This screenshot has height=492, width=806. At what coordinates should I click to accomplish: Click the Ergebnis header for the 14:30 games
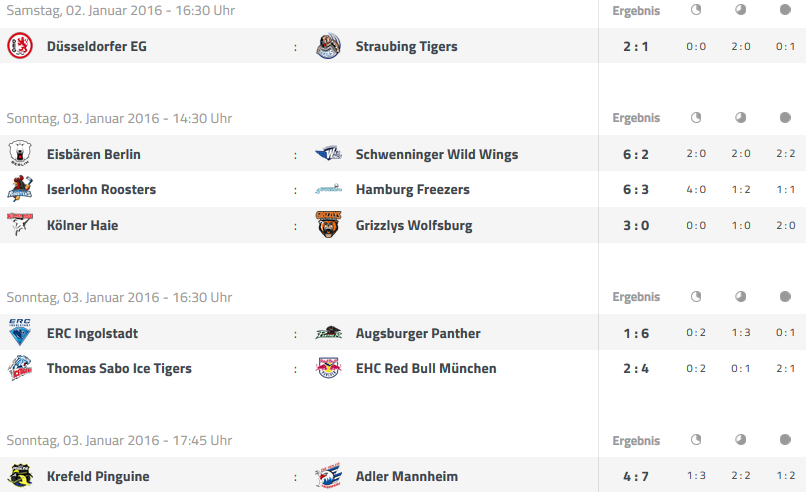coord(636,118)
